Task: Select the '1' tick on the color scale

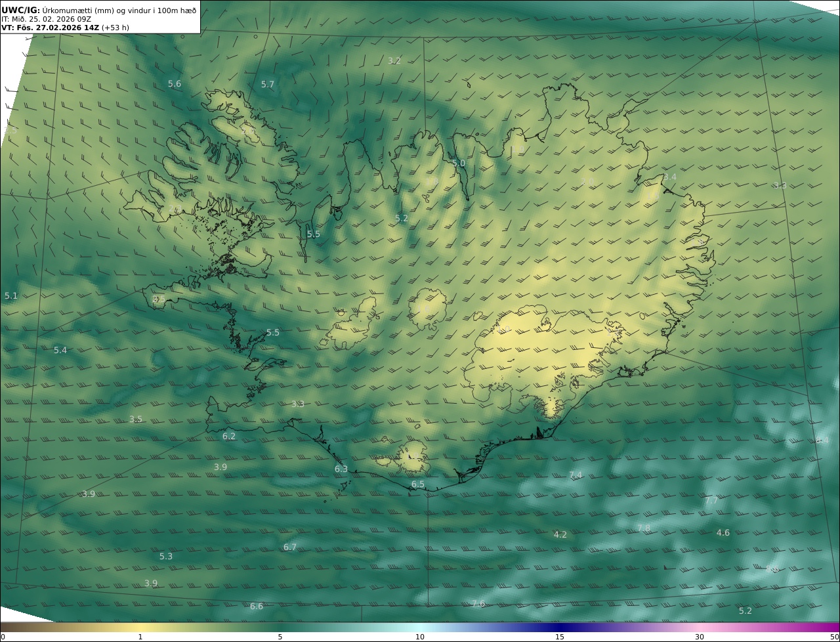Action: (x=140, y=637)
